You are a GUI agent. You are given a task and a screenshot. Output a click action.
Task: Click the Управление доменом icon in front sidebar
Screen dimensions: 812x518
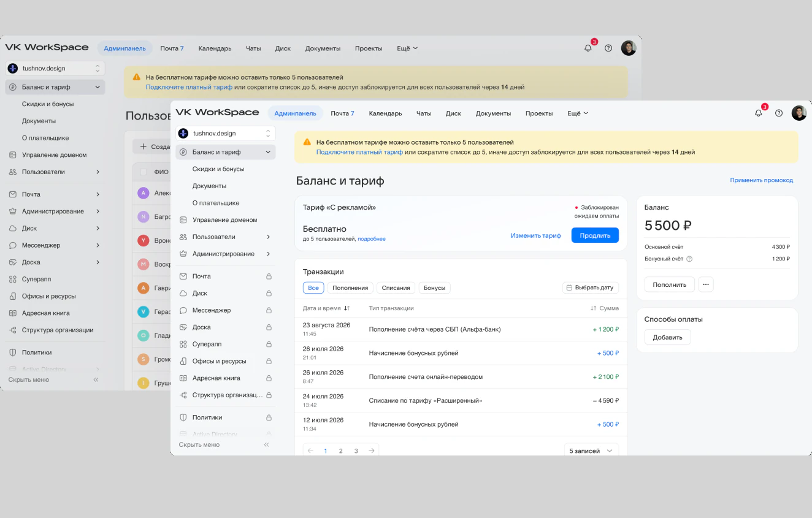(x=183, y=220)
